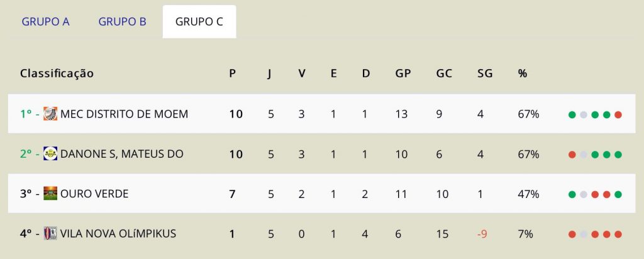This screenshot has width=644, height=259.
Task: Click the first green result dot for Ouro Verde
Action: point(572,194)
